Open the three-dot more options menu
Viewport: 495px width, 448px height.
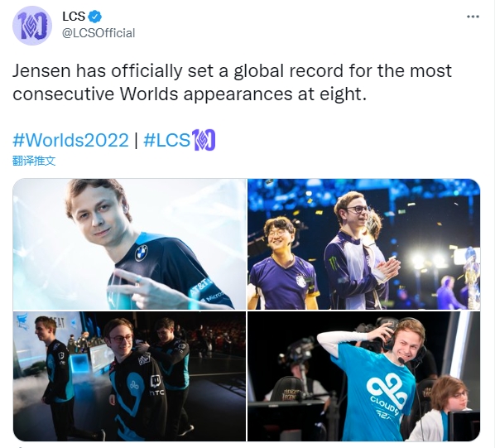tap(473, 17)
